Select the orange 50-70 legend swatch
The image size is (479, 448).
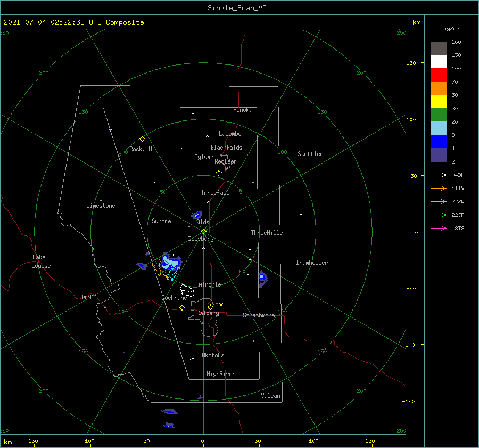pos(439,88)
